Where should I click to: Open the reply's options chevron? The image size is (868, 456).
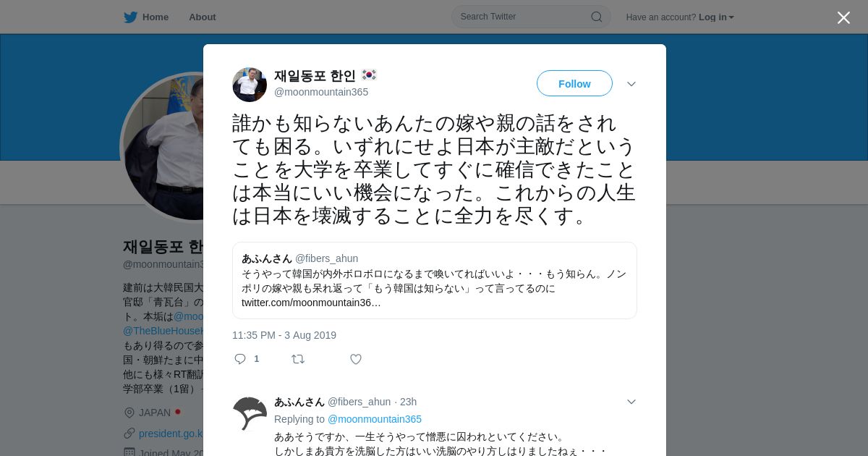tap(631, 402)
